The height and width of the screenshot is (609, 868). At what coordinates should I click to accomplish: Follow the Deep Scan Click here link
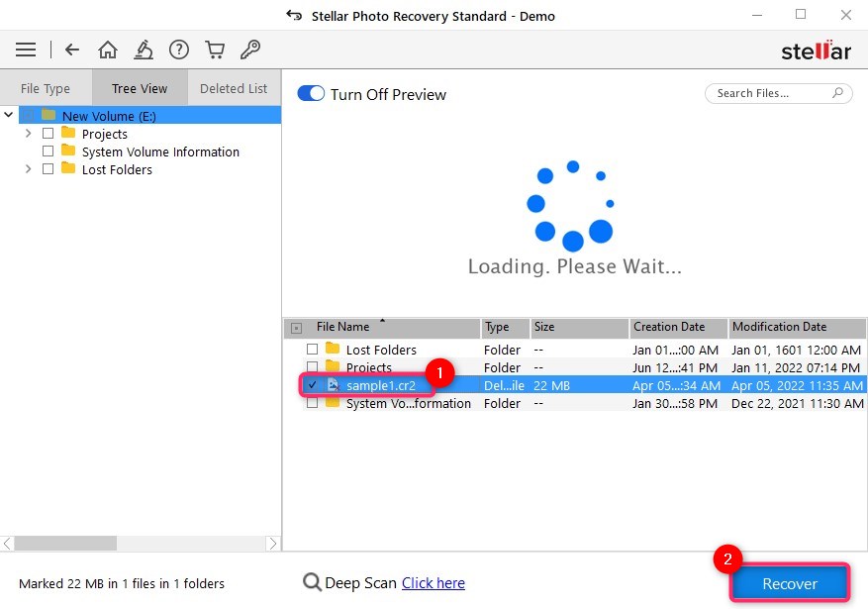(434, 583)
